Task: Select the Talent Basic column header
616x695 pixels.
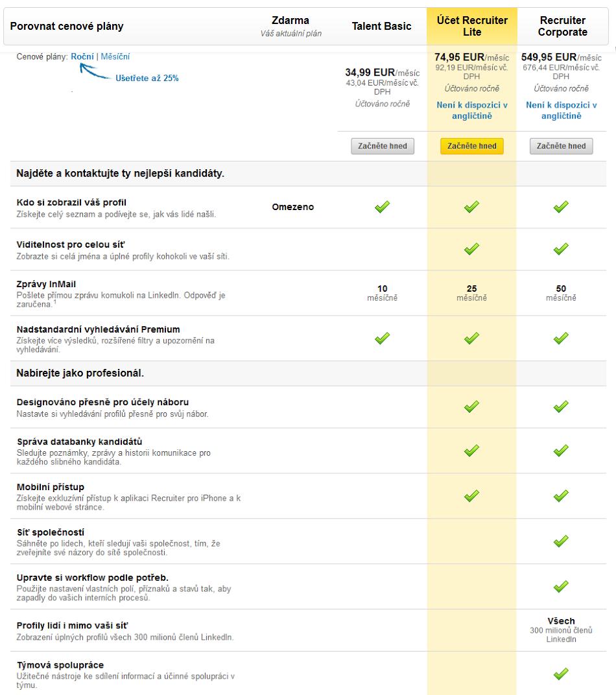Action: point(381,26)
